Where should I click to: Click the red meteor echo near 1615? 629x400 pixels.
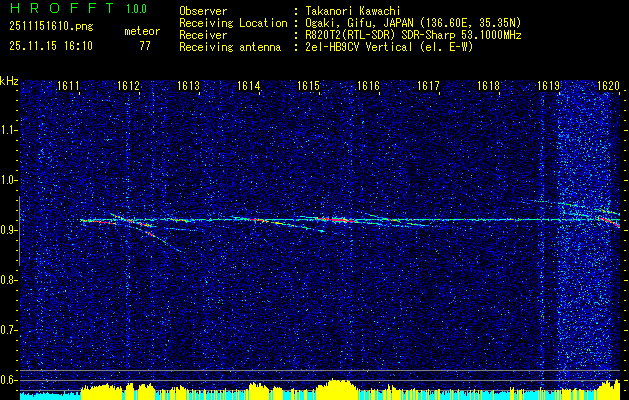(336, 220)
